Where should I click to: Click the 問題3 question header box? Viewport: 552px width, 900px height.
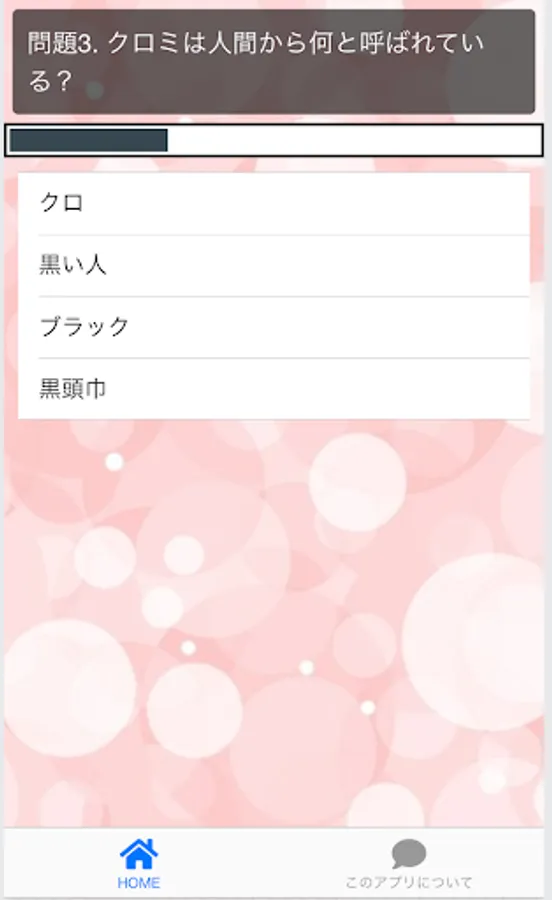(274, 61)
